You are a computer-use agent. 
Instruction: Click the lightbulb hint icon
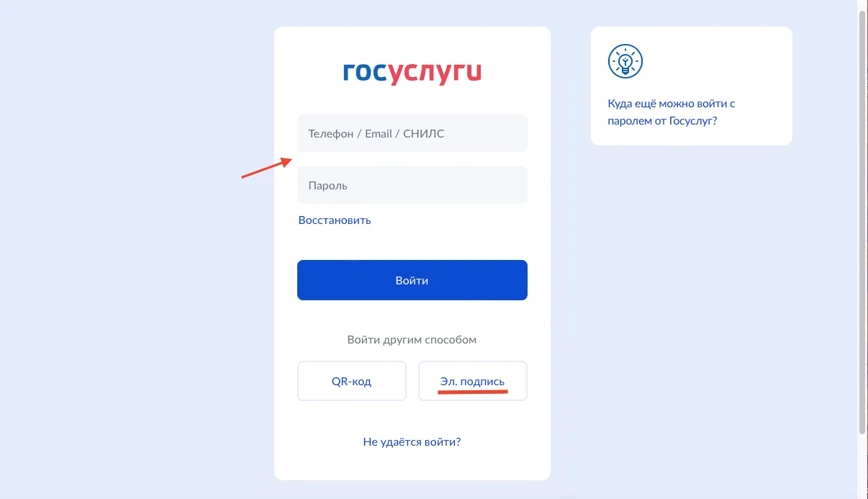tap(625, 61)
